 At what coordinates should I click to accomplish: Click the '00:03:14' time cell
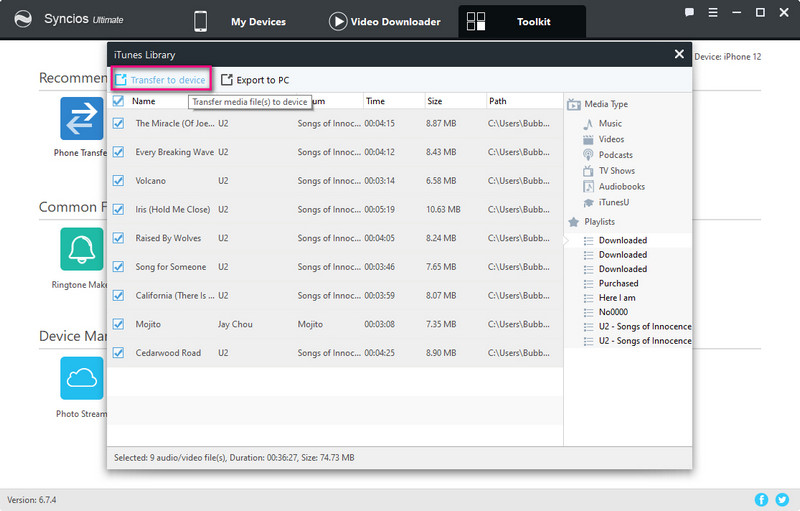(379, 181)
